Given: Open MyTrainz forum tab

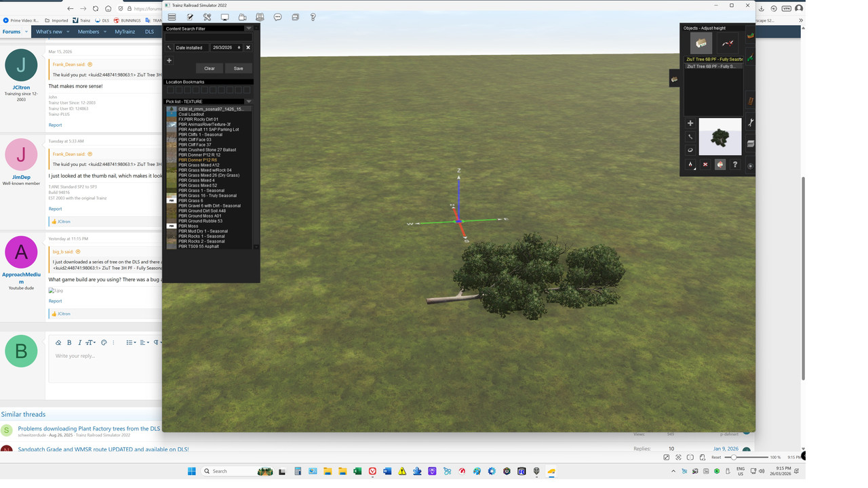Looking at the screenshot, I should coord(125,32).
